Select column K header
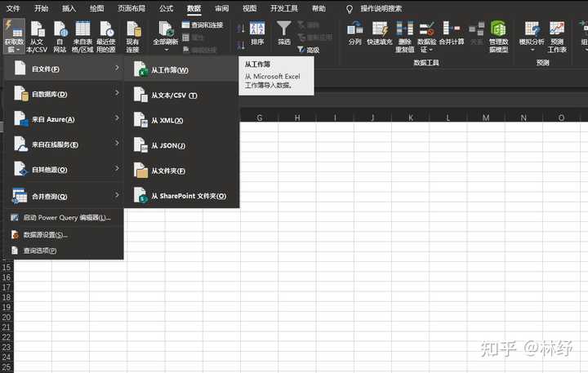 [x=411, y=118]
